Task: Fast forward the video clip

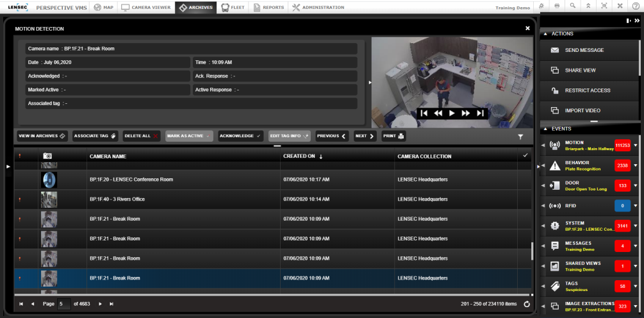Action: (x=466, y=113)
